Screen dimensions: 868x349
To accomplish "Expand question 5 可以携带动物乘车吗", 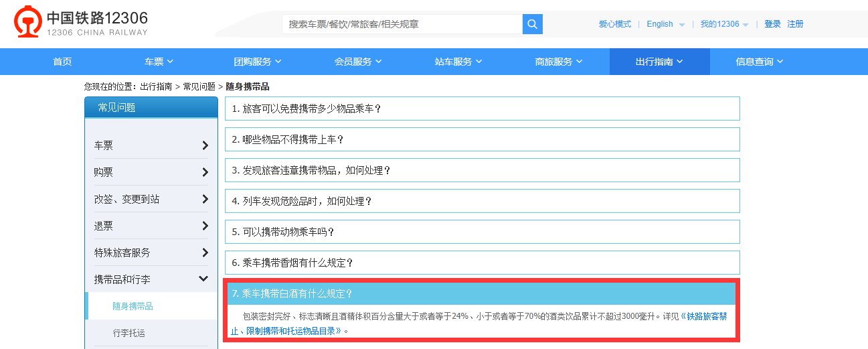I will (x=483, y=232).
